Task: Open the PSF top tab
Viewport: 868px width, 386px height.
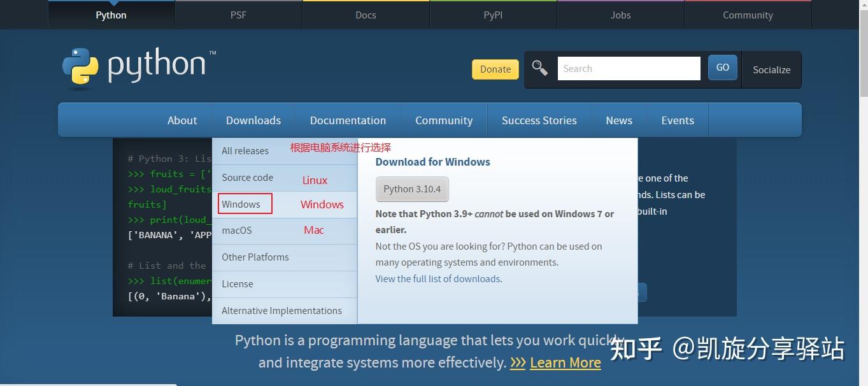Action: pyautogui.click(x=238, y=15)
